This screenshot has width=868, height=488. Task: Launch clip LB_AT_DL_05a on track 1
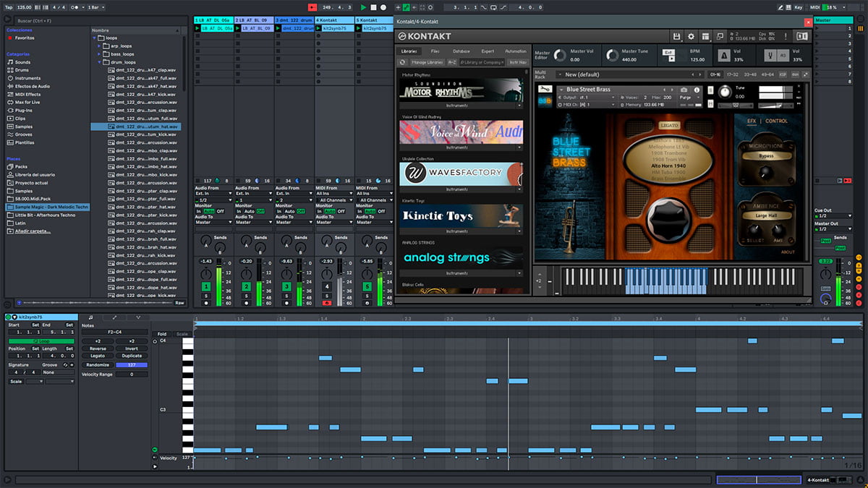(197, 28)
